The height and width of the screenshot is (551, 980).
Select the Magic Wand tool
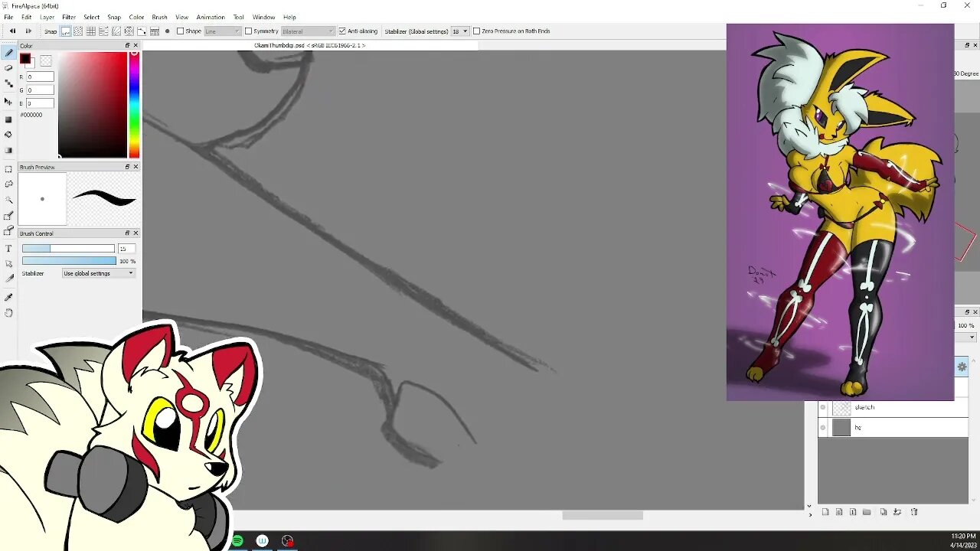point(8,199)
